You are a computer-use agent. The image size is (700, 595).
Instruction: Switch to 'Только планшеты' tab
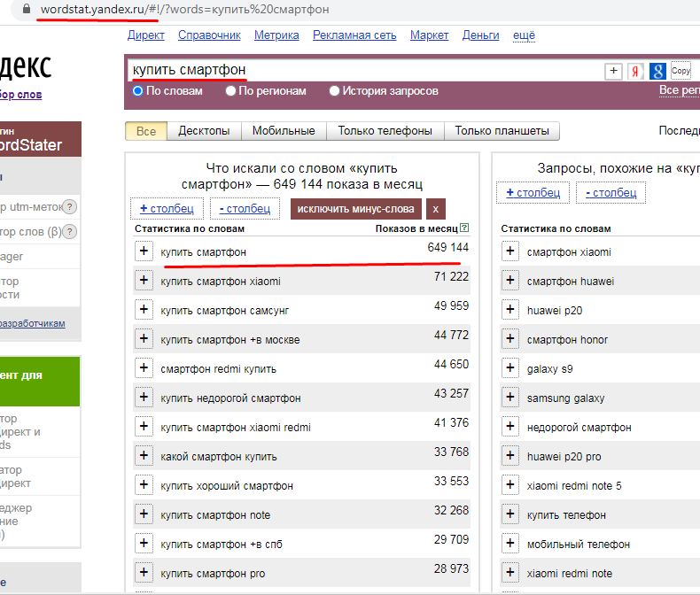click(x=502, y=131)
